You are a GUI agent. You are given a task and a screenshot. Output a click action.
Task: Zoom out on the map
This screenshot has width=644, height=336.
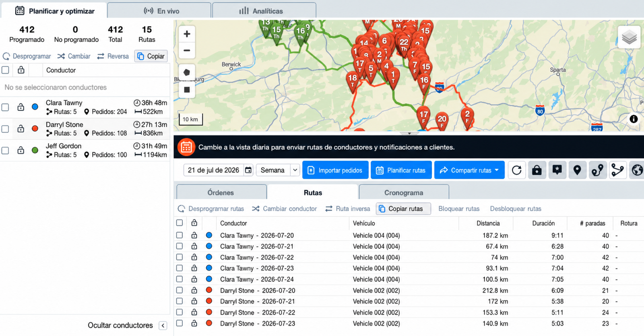[187, 51]
